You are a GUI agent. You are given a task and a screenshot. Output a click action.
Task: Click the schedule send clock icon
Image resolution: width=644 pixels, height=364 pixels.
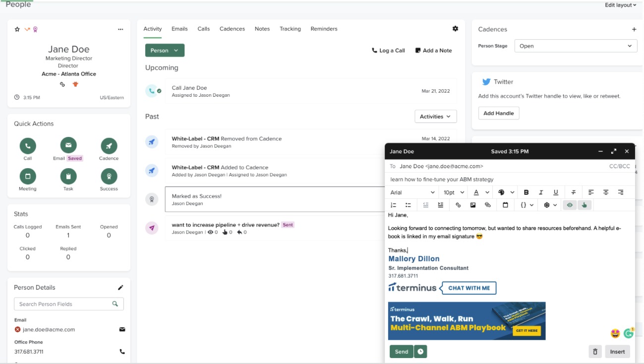(420, 352)
